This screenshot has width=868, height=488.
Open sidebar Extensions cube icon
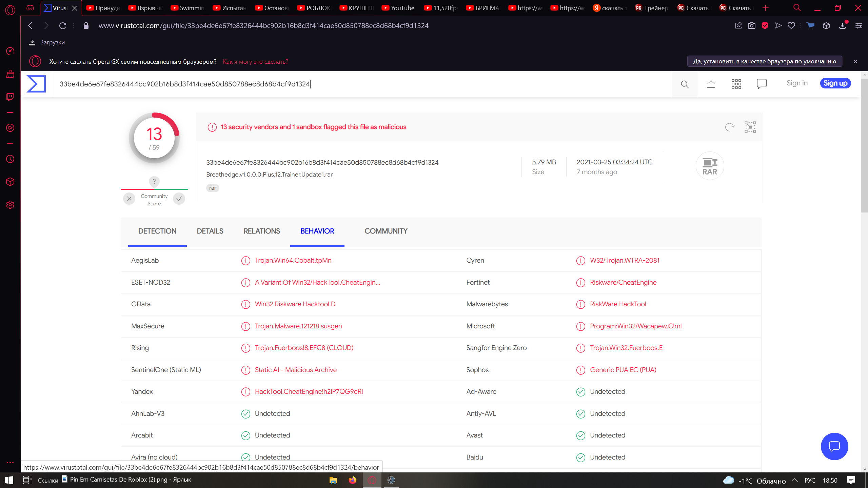pyautogui.click(x=10, y=182)
